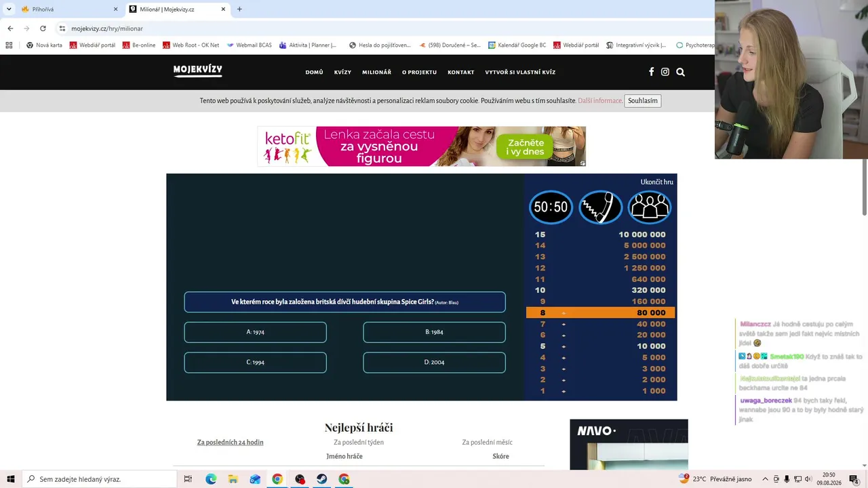
Task: Accept cookies with the Souhlasím button
Action: click(642, 101)
